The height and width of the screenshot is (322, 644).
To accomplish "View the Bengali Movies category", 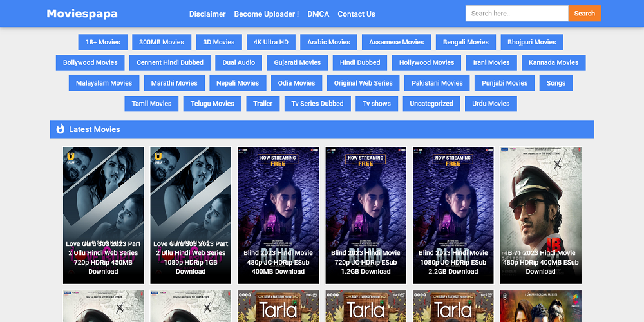I will point(466,42).
